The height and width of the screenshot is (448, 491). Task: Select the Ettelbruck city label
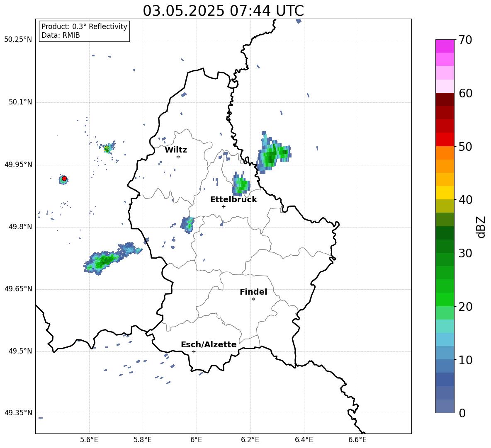233,200
